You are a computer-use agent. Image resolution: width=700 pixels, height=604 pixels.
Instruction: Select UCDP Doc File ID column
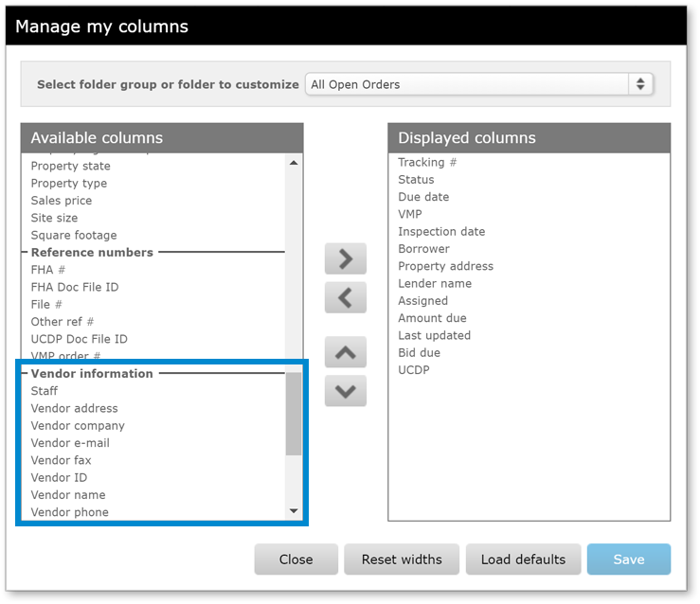79,339
